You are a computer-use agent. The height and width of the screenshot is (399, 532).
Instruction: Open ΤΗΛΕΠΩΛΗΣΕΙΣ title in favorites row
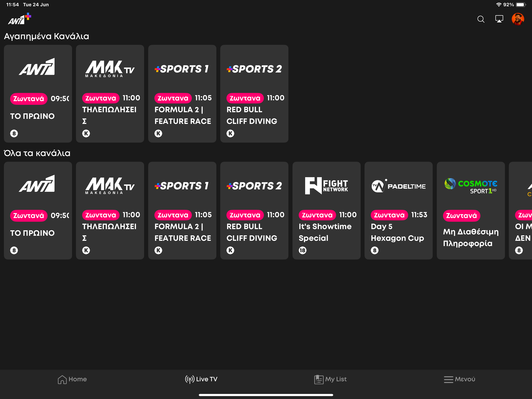tap(109, 115)
